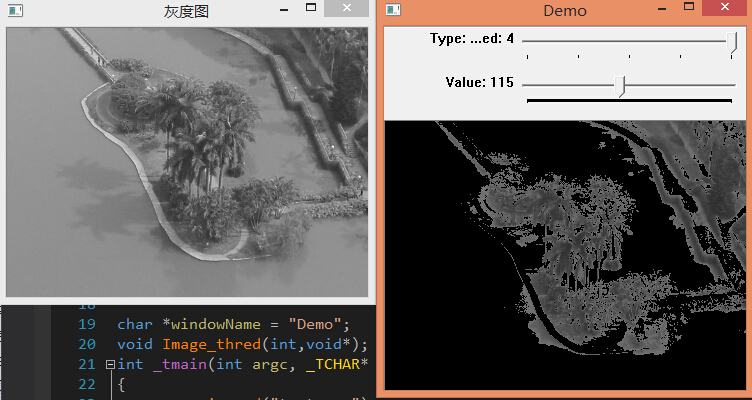Click the 'Type: ...ed: 4' label
The width and height of the screenshot is (752, 400).
(472, 38)
